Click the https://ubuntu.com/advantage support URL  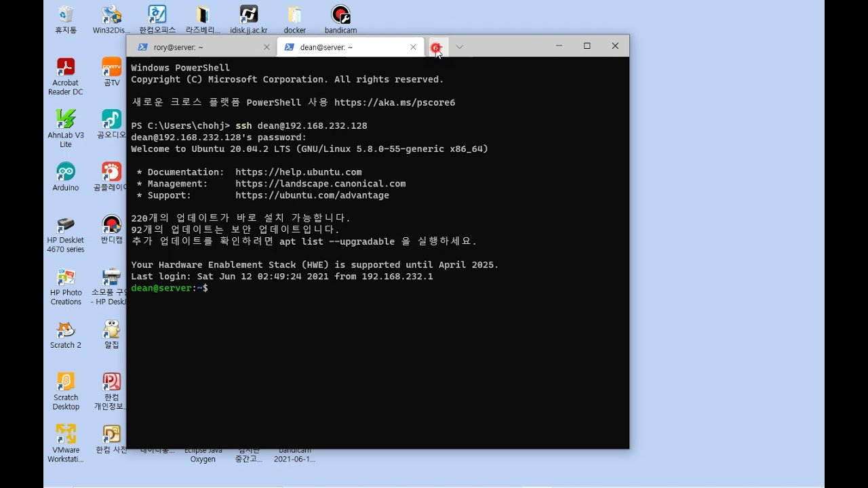(x=313, y=195)
